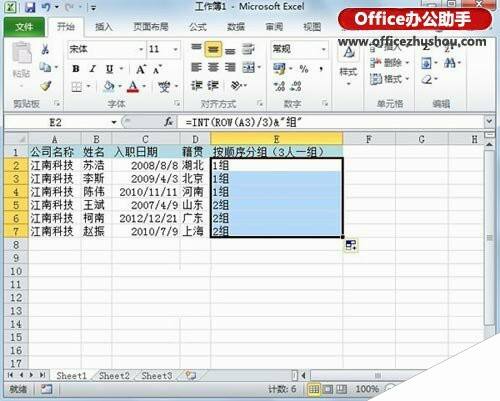Click the Percent Style icon
The width and height of the screenshot is (500, 401).
(304, 69)
